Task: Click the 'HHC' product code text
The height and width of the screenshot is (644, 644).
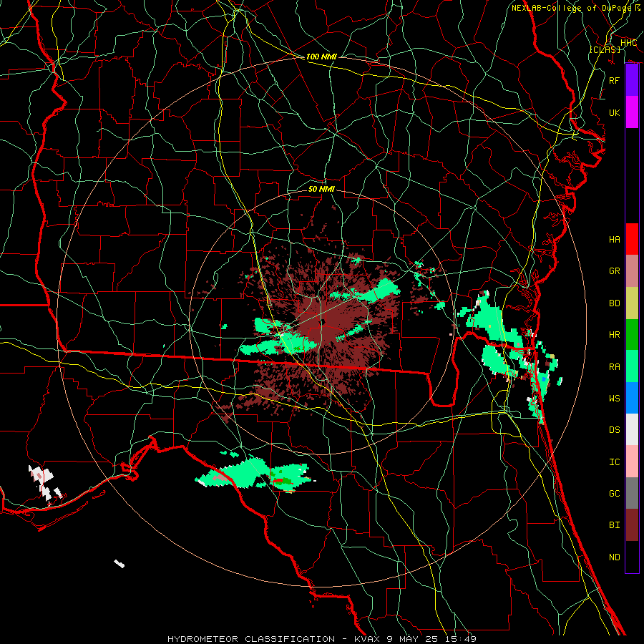Action: tap(629, 43)
